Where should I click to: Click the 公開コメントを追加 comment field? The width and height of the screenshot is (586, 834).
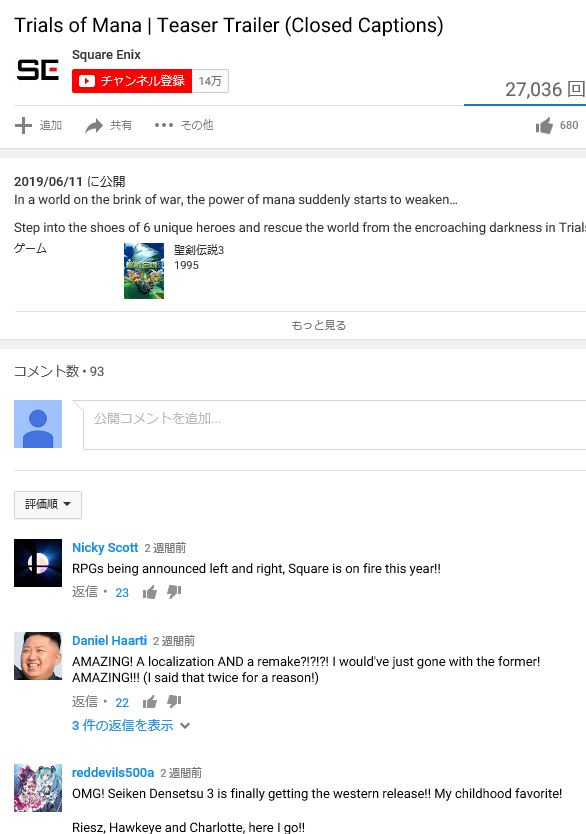click(334, 425)
